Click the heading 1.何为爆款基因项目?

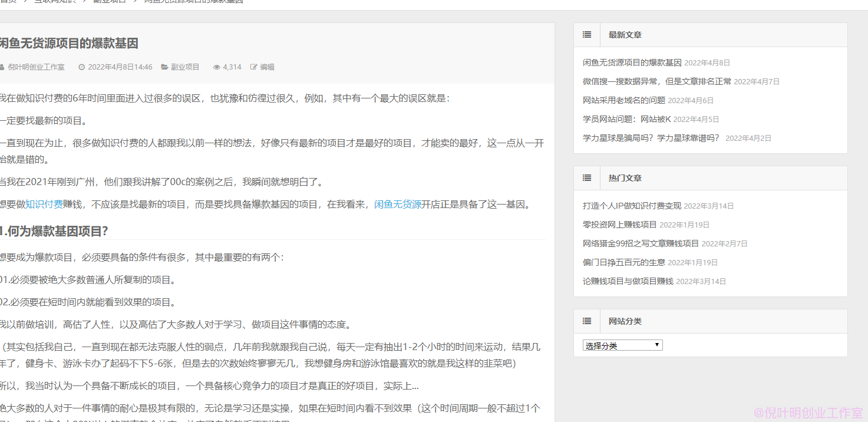pyautogui.click(x=54, y=231)
